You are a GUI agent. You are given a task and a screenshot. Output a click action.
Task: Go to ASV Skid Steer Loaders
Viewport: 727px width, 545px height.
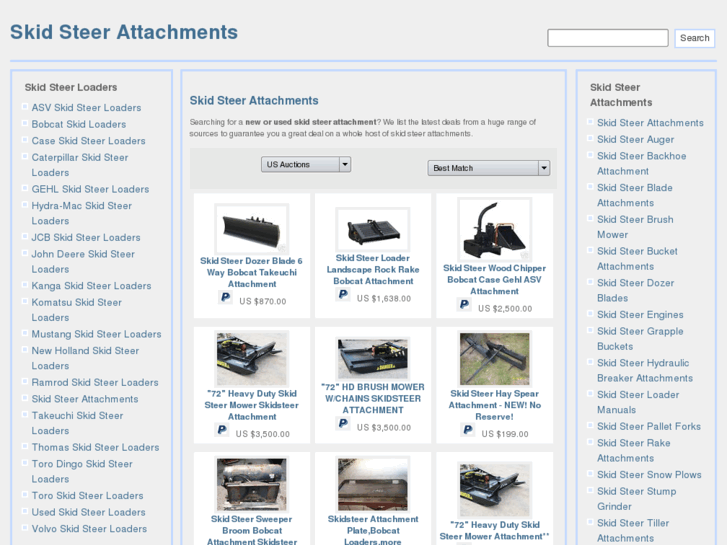86,108
